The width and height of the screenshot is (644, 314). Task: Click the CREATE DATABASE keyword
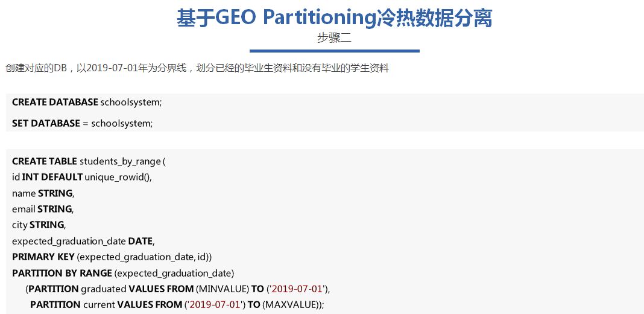(55, 102)
